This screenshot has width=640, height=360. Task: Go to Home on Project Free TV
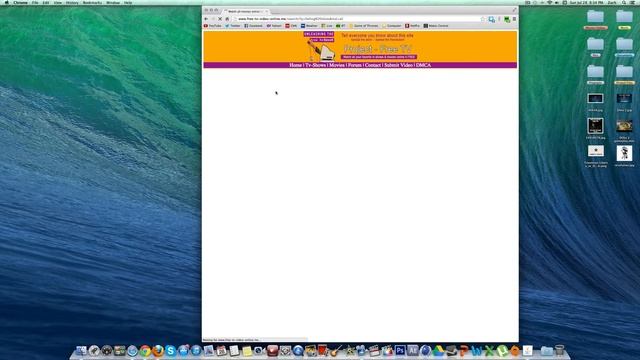pyautogui.click(x=296, y=65)
